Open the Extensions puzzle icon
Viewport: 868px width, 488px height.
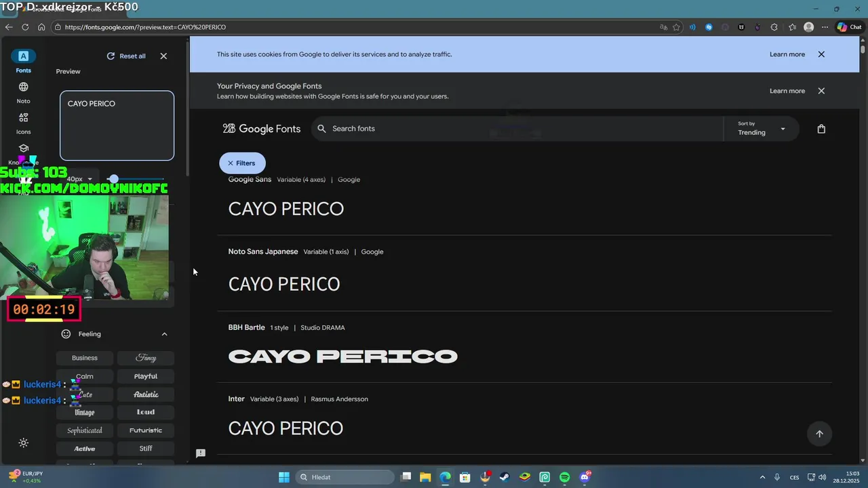click(x=774, y=27)
